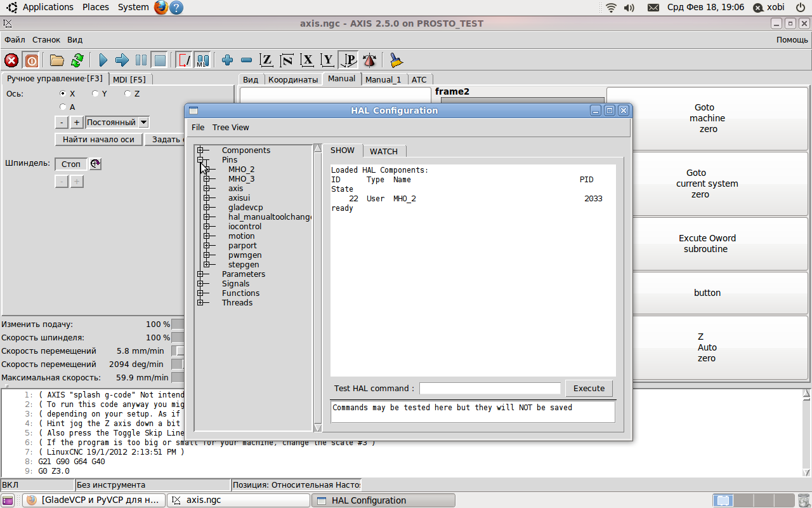Select the Z axis radio button
This screenshot has height=508, width=812.
(128, 93)
